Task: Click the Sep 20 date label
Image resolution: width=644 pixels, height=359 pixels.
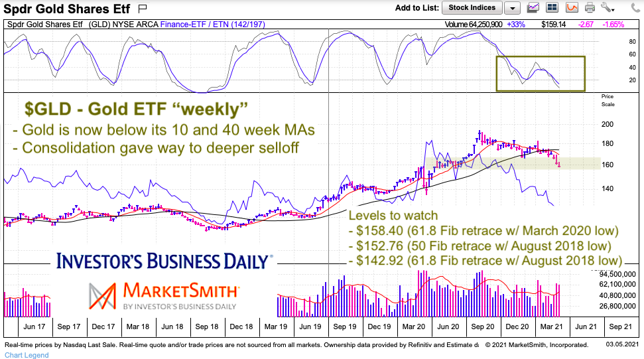Action: pos(483,326)
